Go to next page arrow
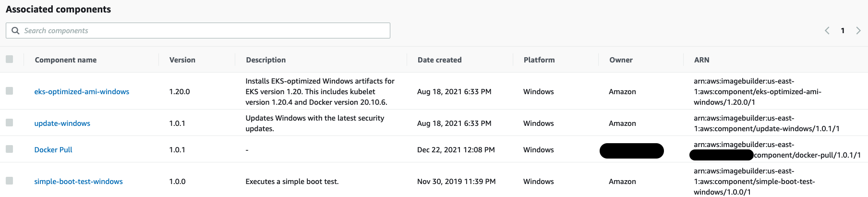This screenshot has height=197, width=868. pos(858,31)
